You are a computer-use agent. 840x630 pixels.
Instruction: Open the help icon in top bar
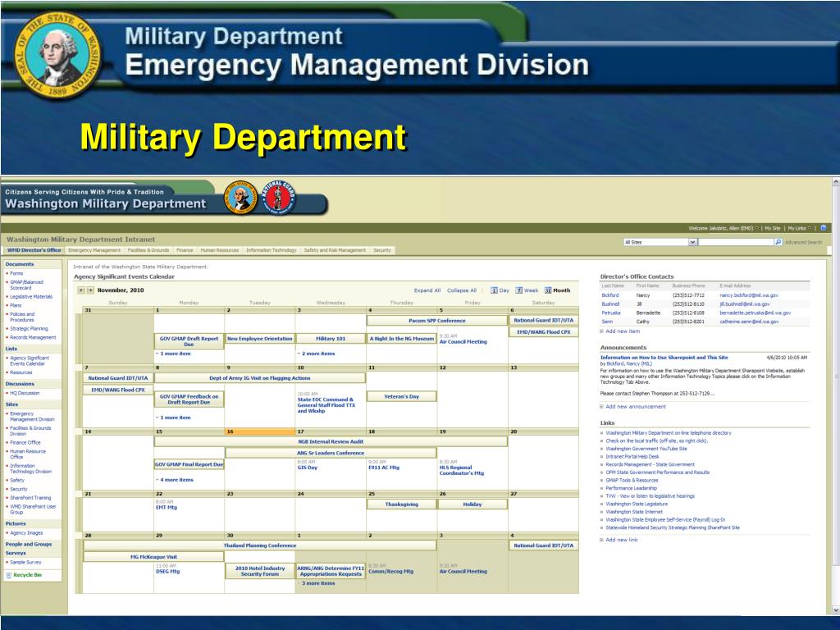pos(824,228)
